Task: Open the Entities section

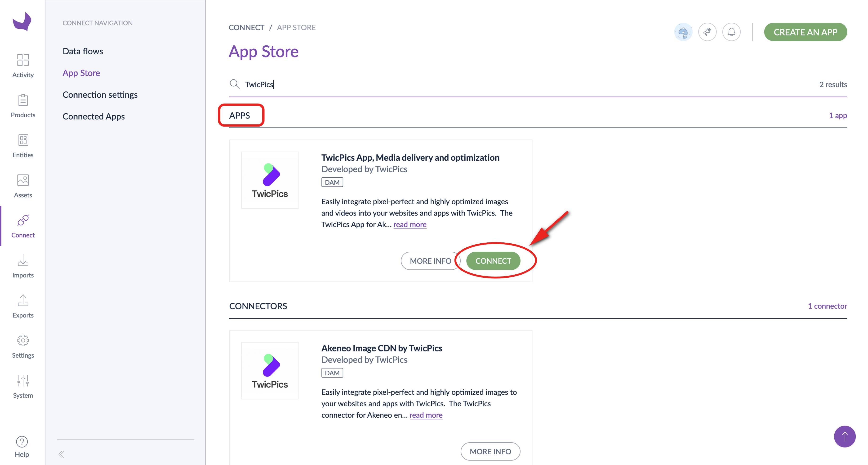Action: pos(23,146)
